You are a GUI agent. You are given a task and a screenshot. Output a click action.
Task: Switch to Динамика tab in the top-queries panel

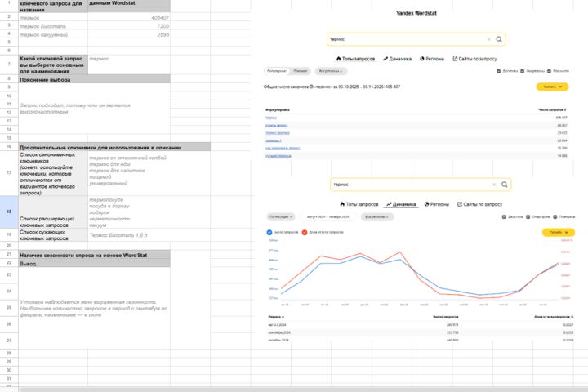397,59
